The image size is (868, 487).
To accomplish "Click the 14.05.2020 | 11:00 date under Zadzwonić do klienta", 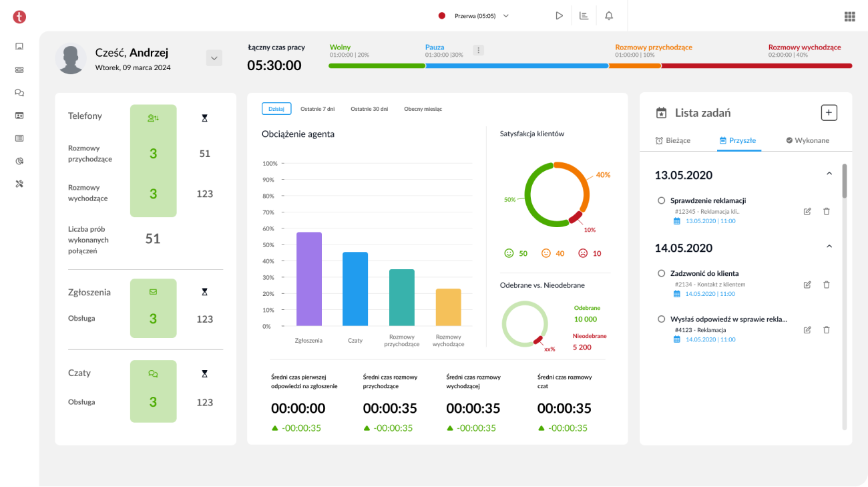I will [x=710, y=294].
